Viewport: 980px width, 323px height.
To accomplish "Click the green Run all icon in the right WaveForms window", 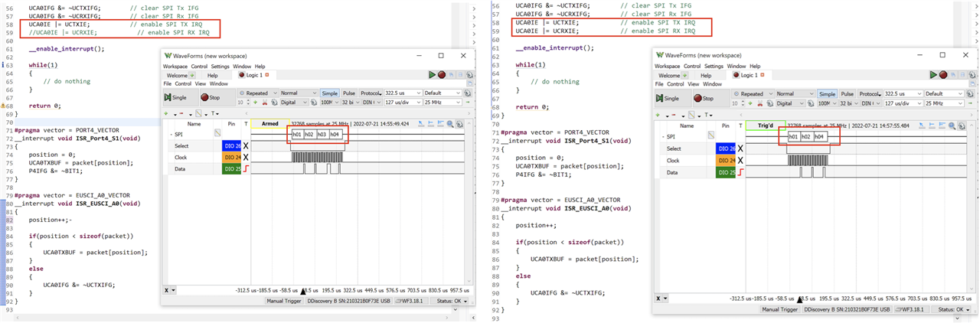I will [933, 75].
